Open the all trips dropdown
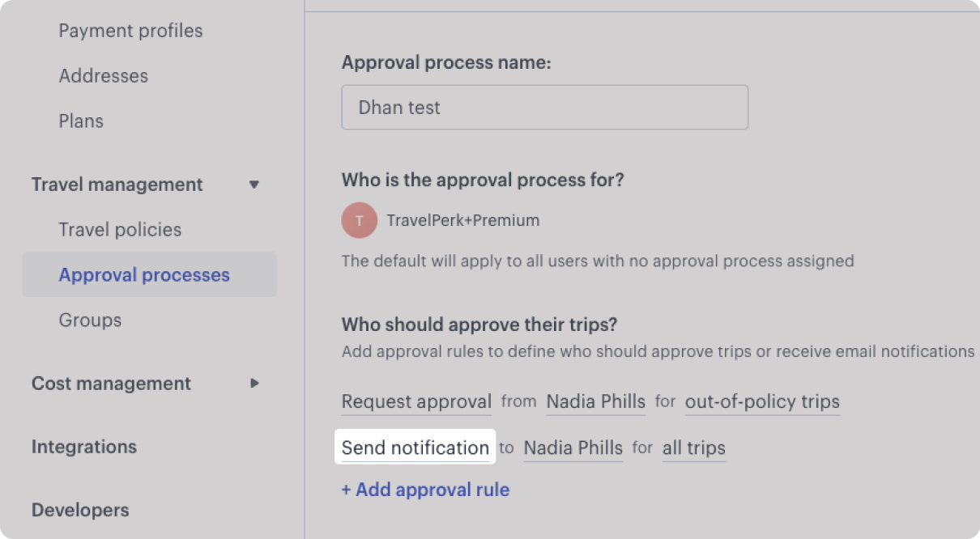Viewport: 980px width, 539px height. (x=694, y=448)
